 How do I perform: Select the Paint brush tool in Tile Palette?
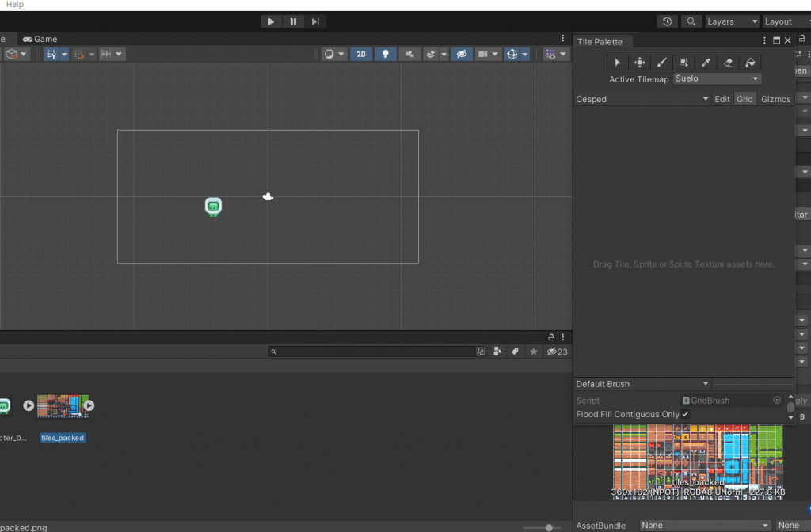click(662, 63)
